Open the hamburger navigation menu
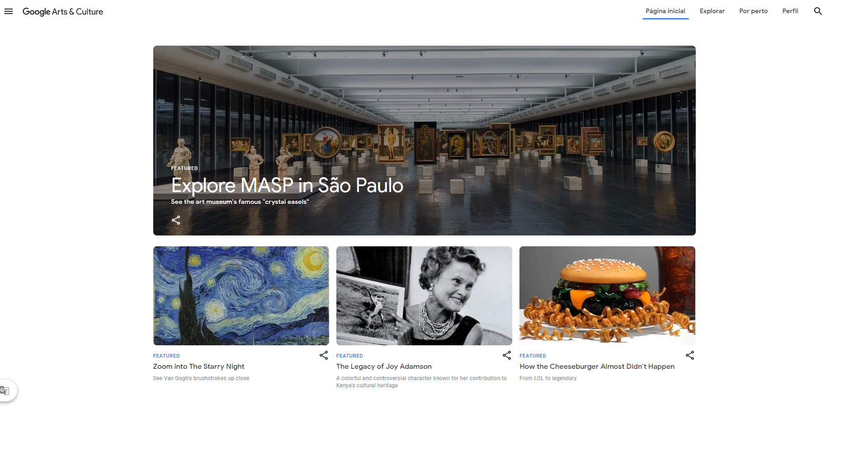Image resolution: width=868 pixels, height=461 pixels. pyautogui.click(x=9, y=11)
